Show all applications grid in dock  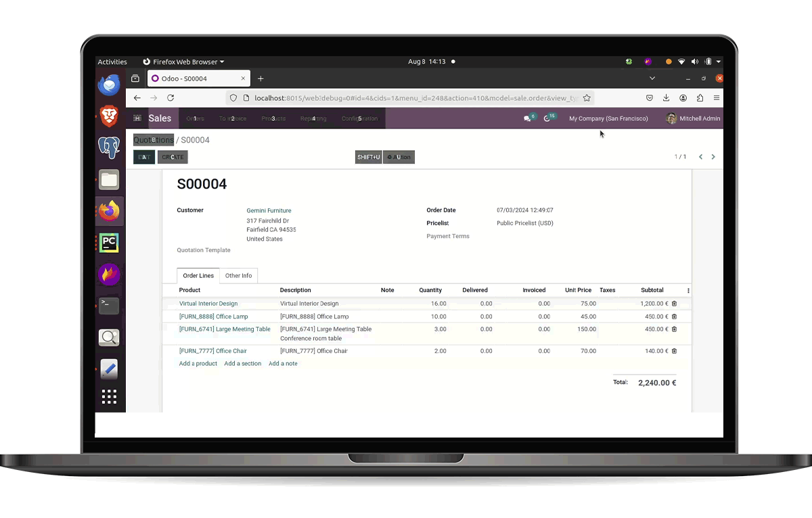[x=109, y=397]
